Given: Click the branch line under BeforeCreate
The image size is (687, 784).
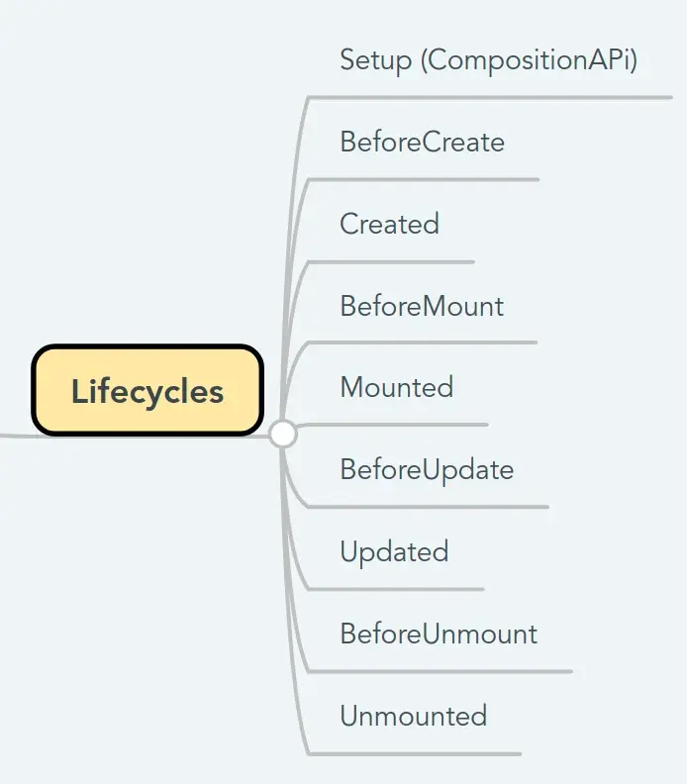Looking at the screenshot, I should pyautogui.click(x=423, y=179).
